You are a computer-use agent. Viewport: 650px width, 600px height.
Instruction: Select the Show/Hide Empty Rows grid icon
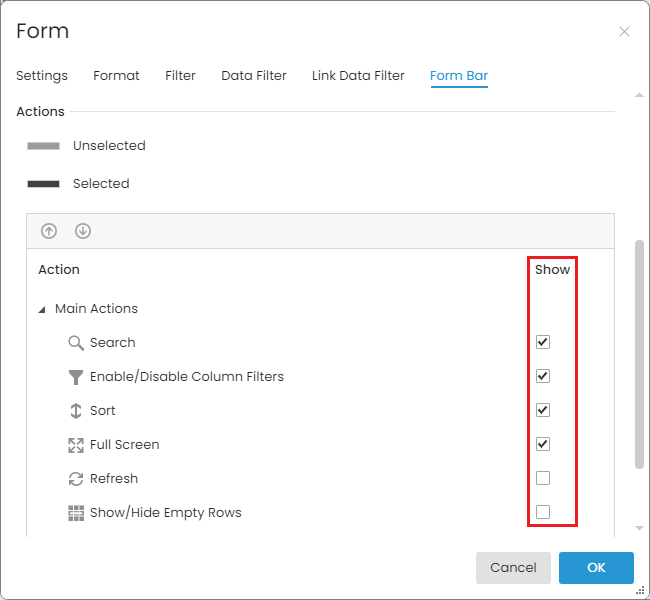point(76,513)
